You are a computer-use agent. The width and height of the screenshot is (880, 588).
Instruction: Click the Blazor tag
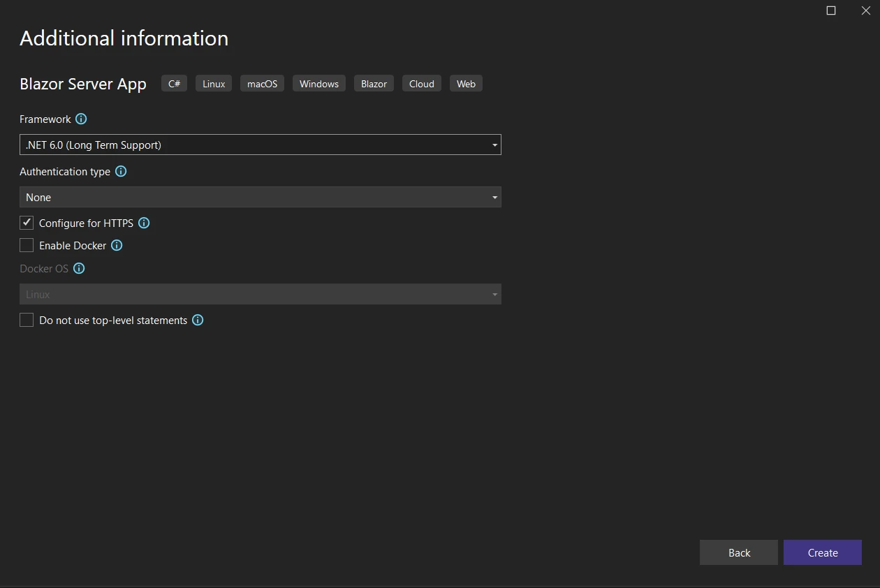(374, 84)
